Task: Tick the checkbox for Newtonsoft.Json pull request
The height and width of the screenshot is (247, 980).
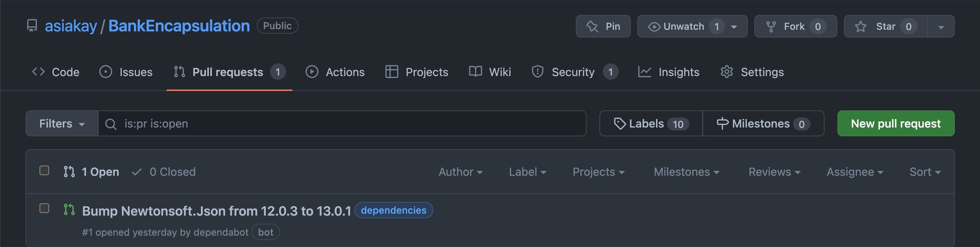Action: [x=45, y=208]
